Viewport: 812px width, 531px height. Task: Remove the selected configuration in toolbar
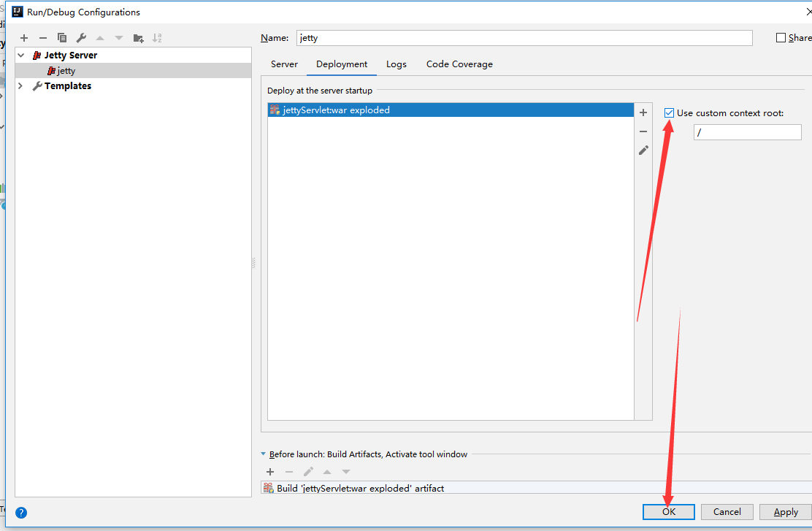[43, 38]
